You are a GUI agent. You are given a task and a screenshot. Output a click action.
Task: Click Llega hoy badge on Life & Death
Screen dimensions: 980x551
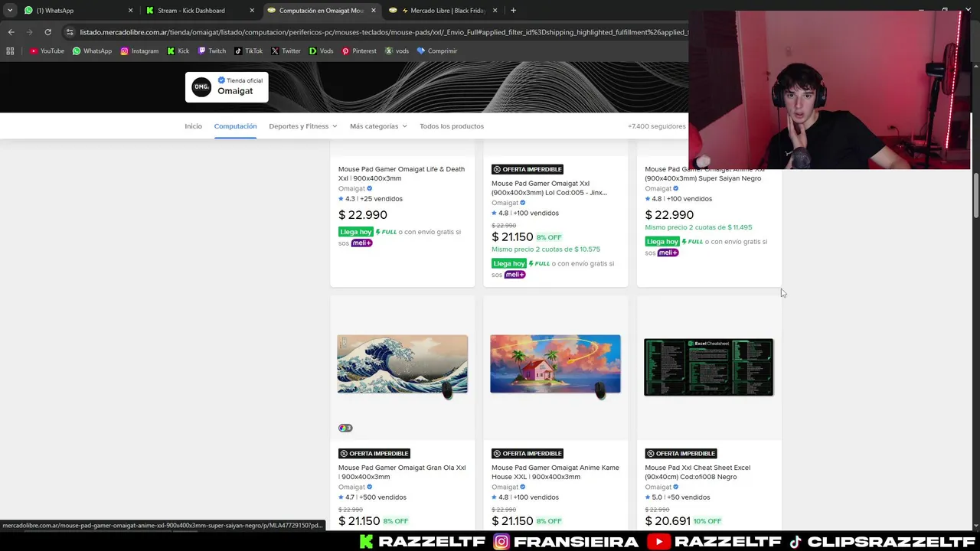click(356, 232)
